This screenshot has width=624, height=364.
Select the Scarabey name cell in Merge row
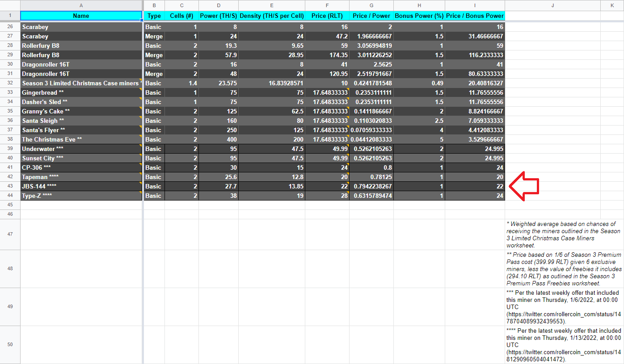point(81,36)
